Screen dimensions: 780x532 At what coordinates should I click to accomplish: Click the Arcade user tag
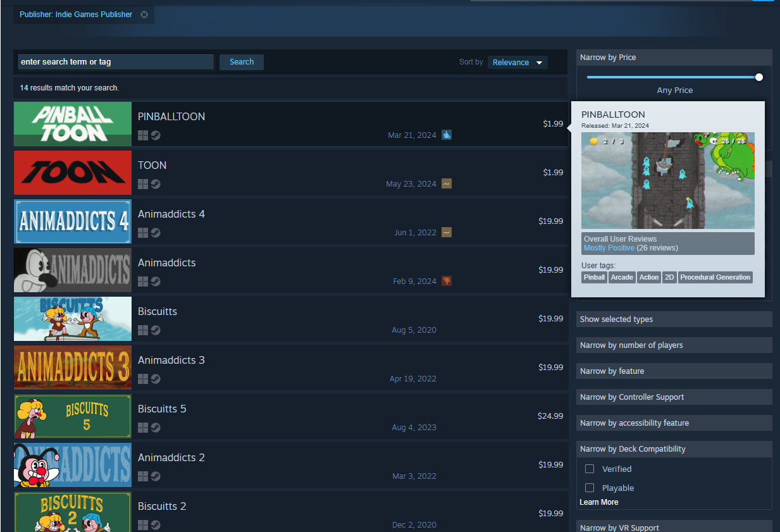(x=622, y=277)
